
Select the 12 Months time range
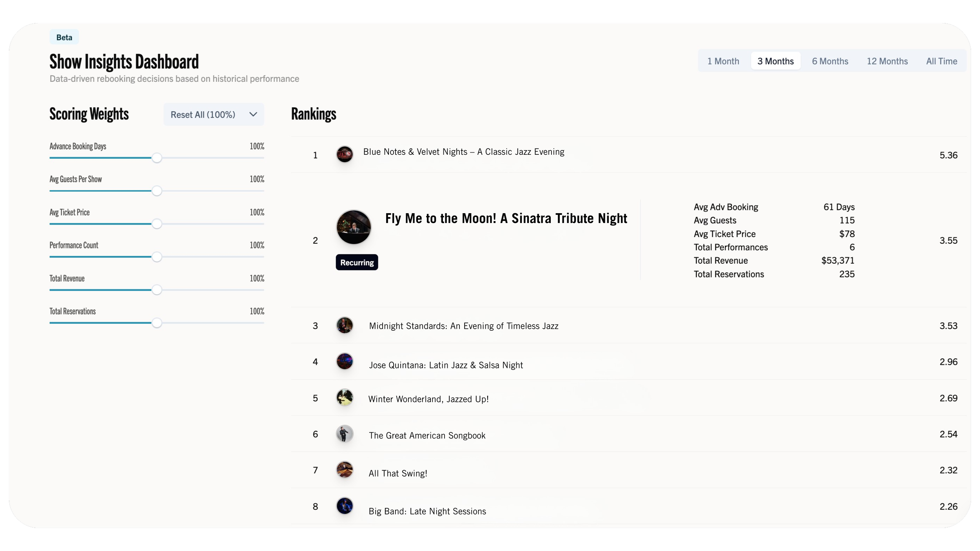click(887, 61)
